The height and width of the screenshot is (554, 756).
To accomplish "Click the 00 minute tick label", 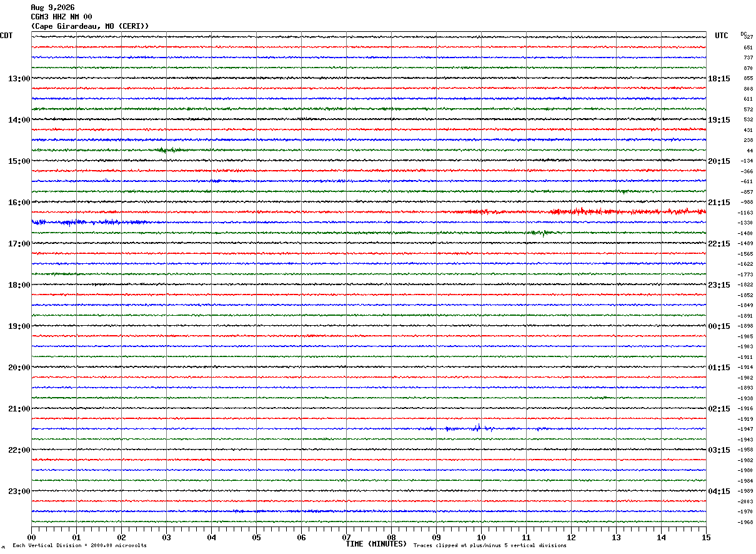I will (31, 537).
